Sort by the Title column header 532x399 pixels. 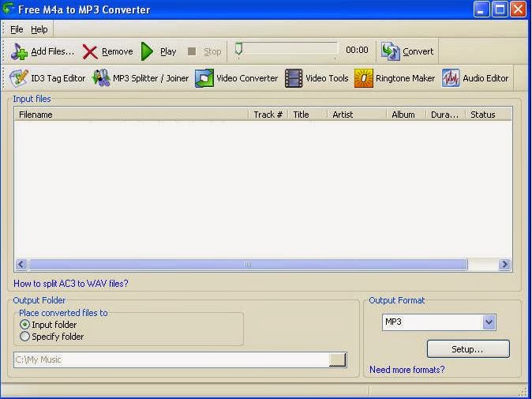coord(307,115)
